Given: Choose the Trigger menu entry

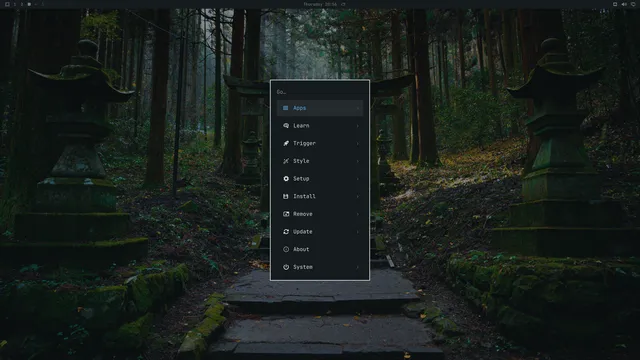Looking at the screenshot, I should (x=320, y=143).
